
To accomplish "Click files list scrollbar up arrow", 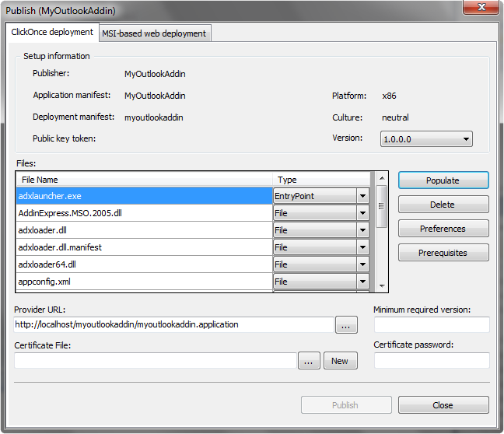I will pos(382,178).
